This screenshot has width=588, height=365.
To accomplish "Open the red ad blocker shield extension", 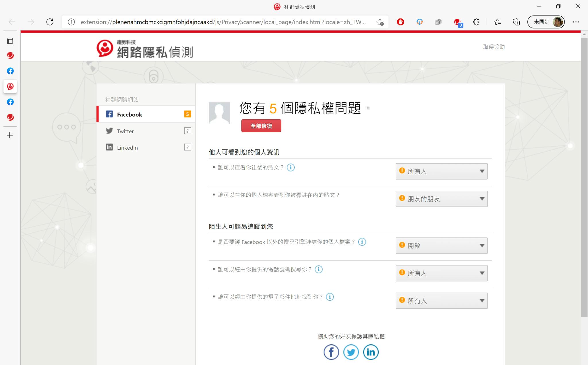I will tap(401, 22).
